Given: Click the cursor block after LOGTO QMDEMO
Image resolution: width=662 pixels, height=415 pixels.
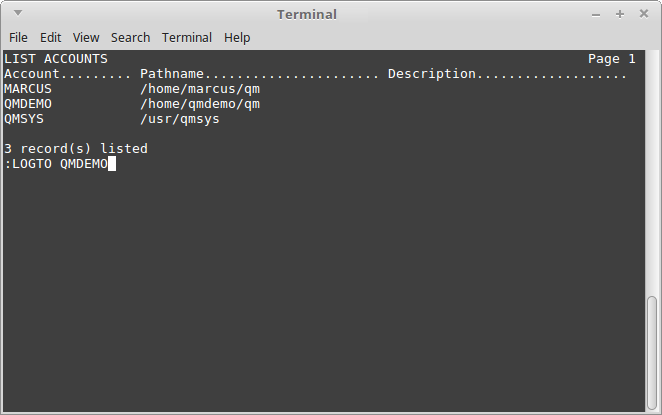Looking at the screenshot, I should 112,164.
